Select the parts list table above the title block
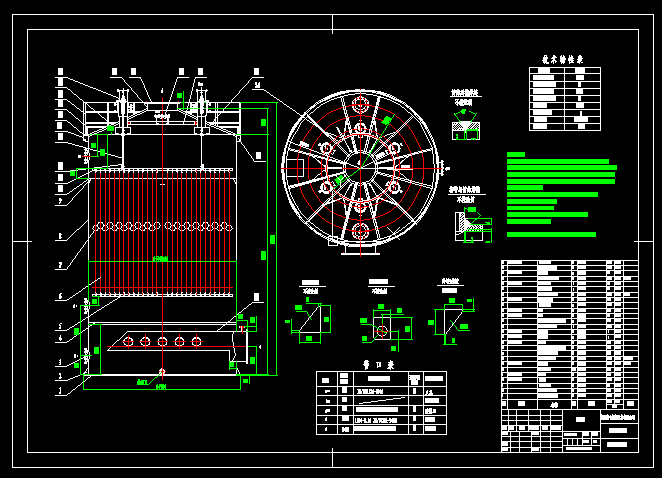The width and height of the screenshot is (662, 478). click(568, 330)
